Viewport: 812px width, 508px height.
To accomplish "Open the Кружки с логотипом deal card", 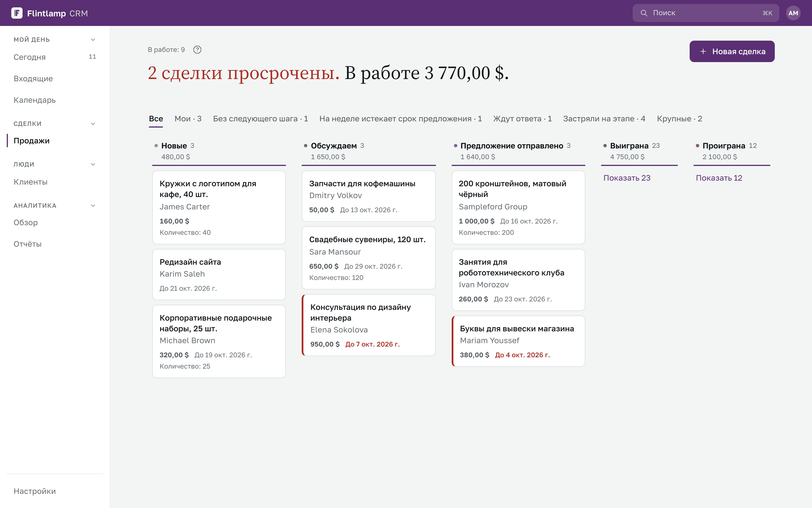I will coord(219,207).
